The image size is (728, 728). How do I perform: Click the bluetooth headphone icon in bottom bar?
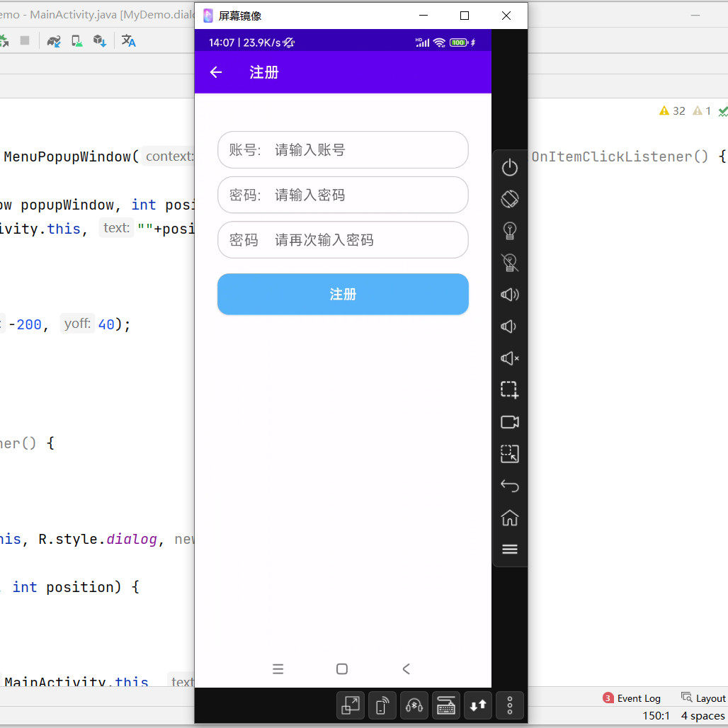click(x=414, y=705)
